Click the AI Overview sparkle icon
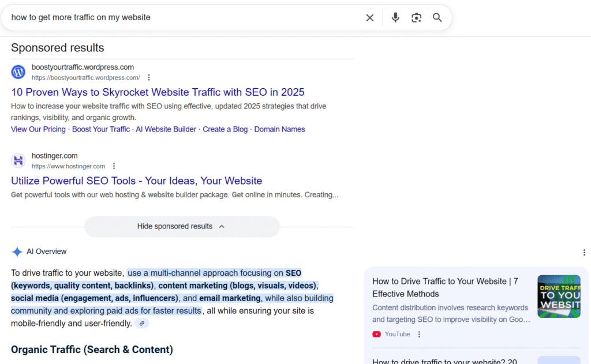 (17, 252)
